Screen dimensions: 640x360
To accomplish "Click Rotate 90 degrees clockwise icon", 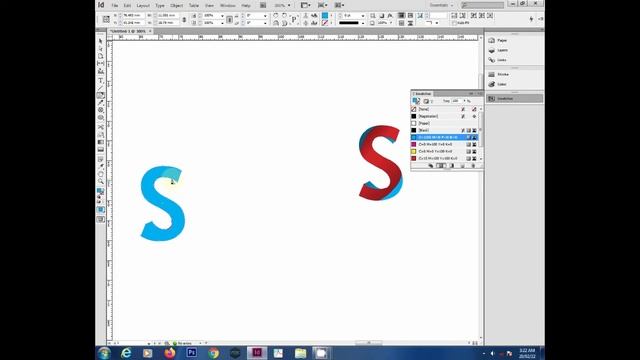I will pos(276,16).
